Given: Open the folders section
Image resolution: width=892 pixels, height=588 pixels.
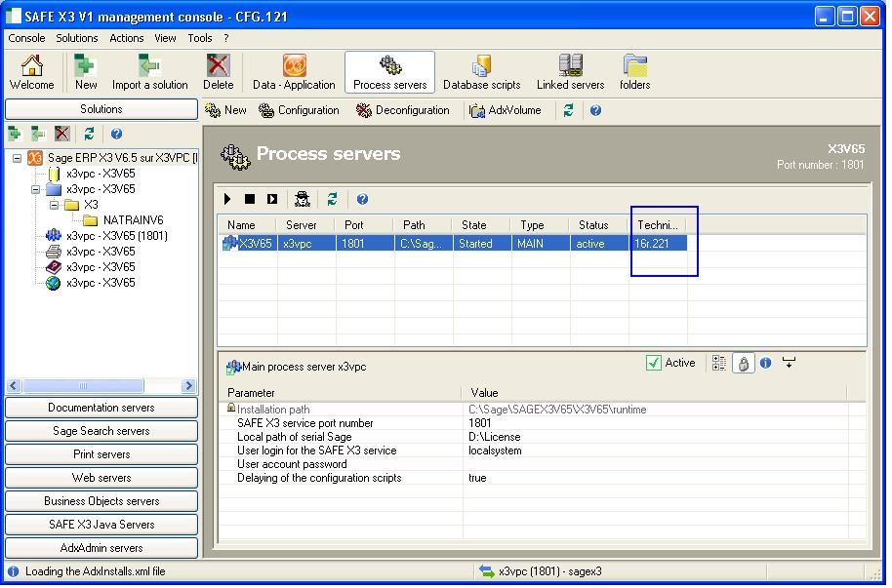Looking at the screenshot, I should [635, 72].
